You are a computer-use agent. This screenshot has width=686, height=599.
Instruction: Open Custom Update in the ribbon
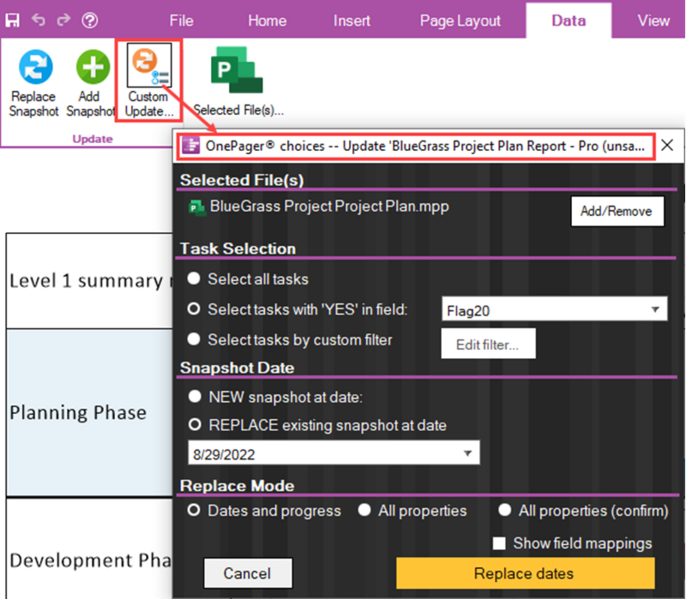[x=149, y=80]
